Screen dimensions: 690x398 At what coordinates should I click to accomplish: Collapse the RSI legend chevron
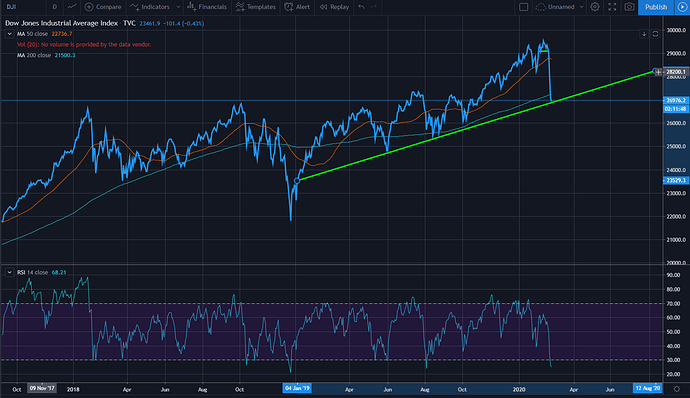(9, 273)
